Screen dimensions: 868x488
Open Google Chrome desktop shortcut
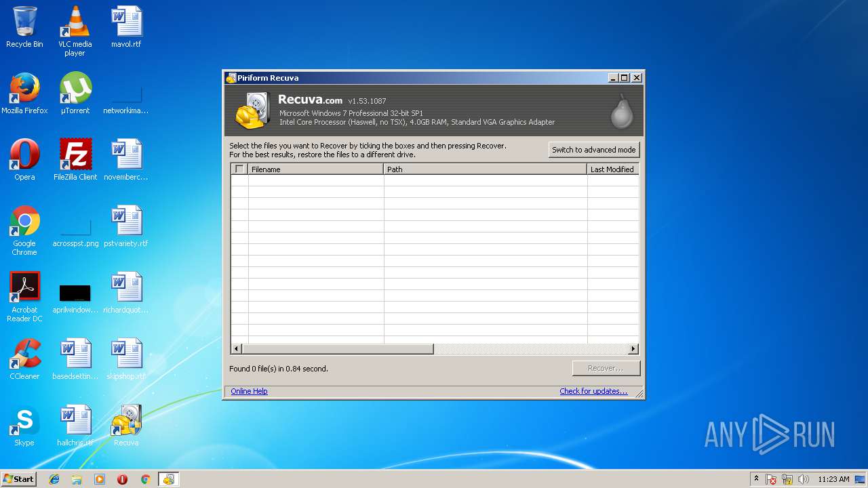(x=24, y=230)
